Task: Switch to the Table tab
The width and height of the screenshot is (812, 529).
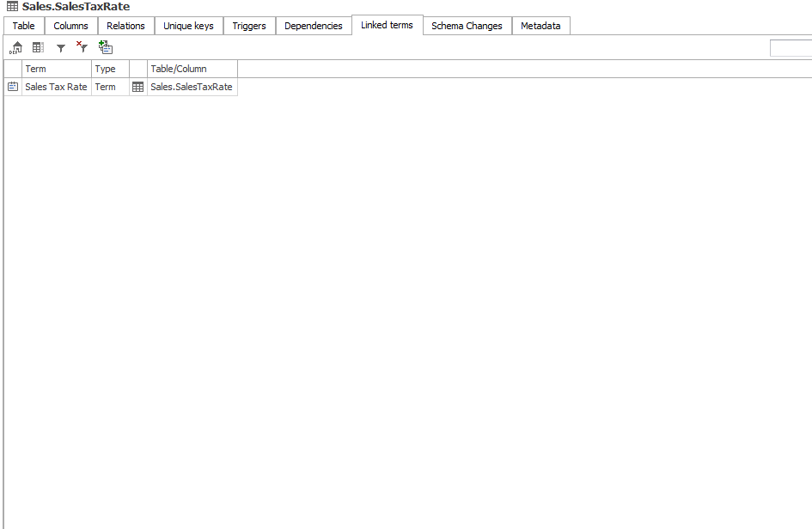Action: pos(24,26)
